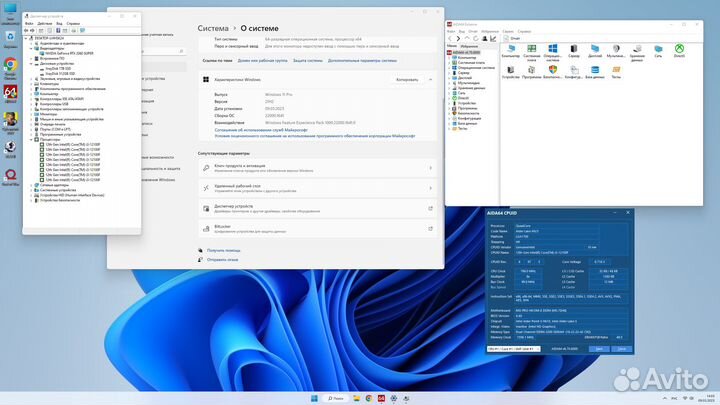Click the AIDA64 toolbar forward arrow
The image size is (720, 405).
pyautogui.click(x=458, y=39)
